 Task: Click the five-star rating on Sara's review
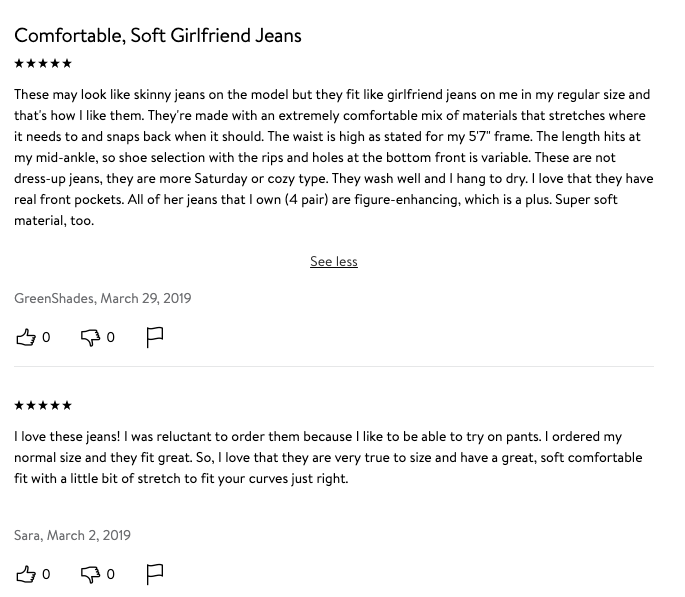pyautogui.click(x=43, y=405)
